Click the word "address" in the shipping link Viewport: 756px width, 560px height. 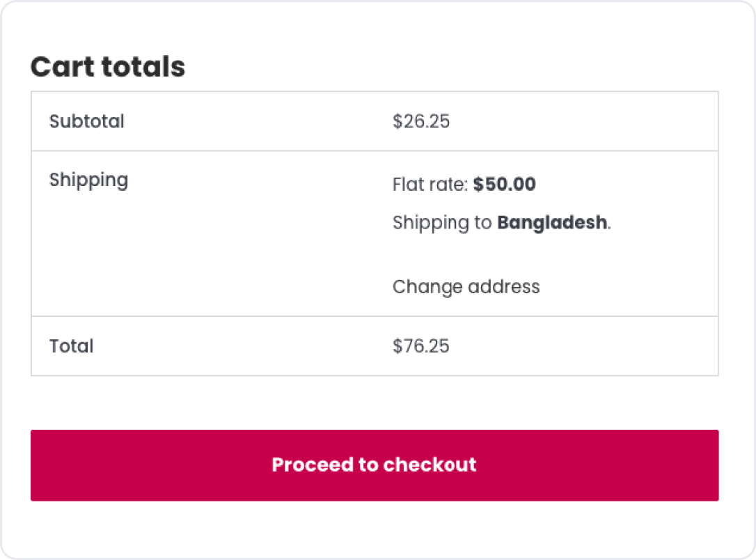pyautogui.click(x=504, y=286)
